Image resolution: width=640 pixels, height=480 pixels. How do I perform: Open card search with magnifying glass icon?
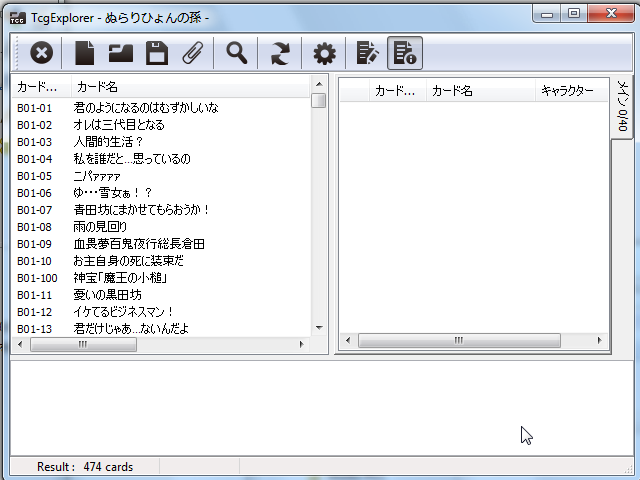237,53
